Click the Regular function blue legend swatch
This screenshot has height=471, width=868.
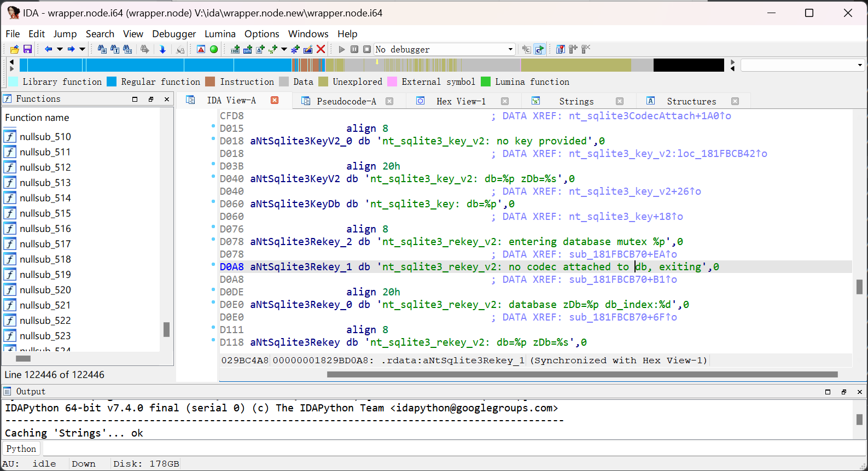click(112, 82)
